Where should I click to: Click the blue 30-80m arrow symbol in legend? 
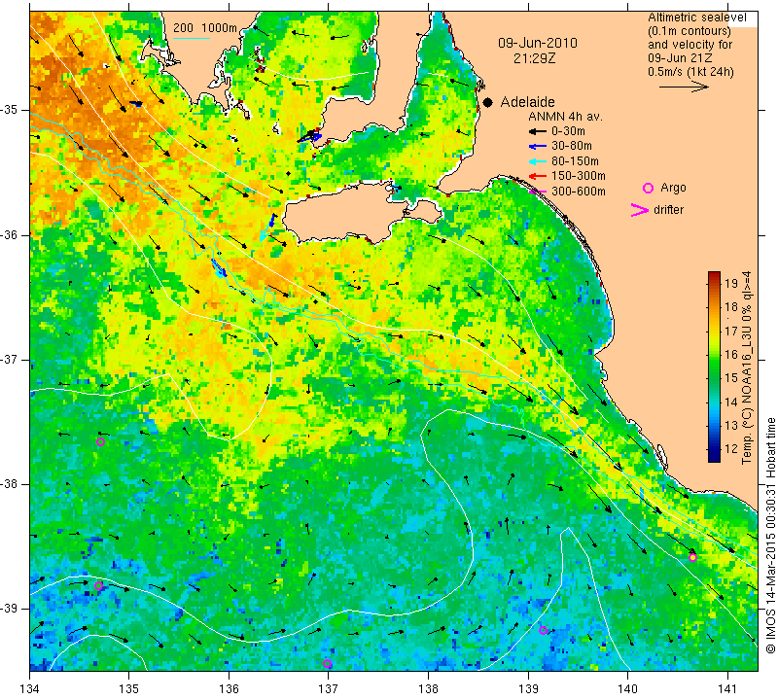(x=538, y=147)
